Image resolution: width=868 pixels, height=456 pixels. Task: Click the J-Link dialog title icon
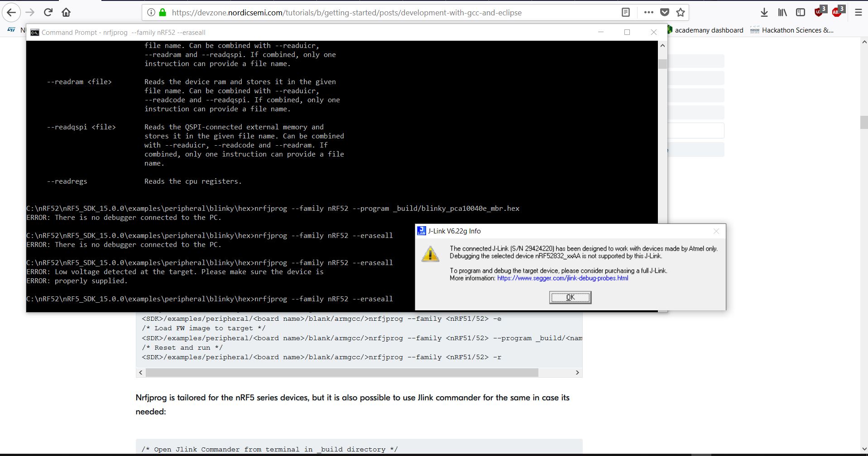coord(421,231)
